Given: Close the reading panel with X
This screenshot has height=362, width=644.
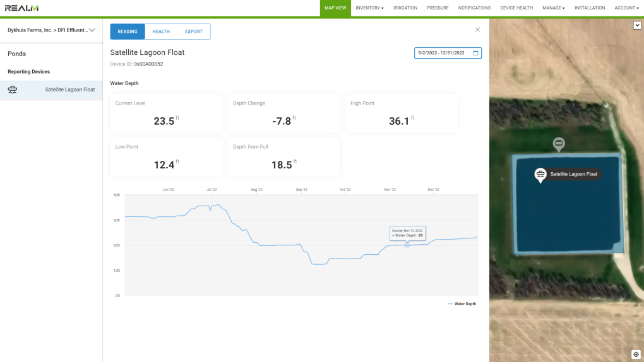Looking at the screenshot, I should click(477, 30).
